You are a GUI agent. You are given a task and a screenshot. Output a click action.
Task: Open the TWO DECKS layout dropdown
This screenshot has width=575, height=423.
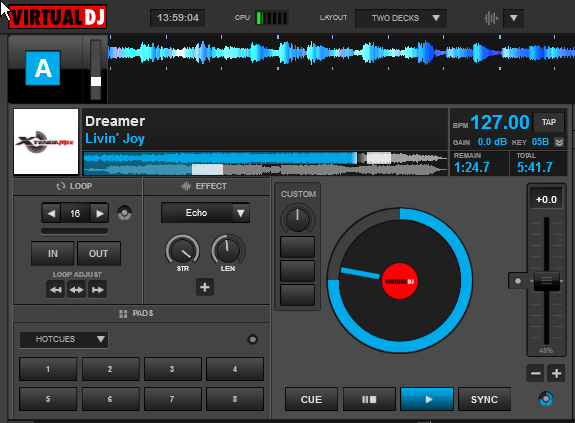click(x=401, y=18)
